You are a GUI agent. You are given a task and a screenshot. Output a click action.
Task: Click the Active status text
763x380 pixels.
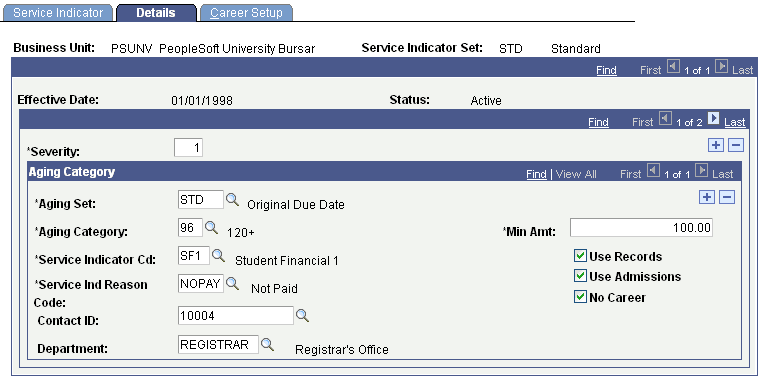486,101
